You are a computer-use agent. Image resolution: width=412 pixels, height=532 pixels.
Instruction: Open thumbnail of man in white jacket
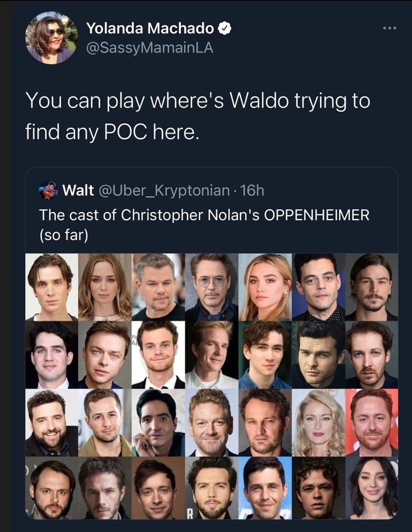pos(212,354)
